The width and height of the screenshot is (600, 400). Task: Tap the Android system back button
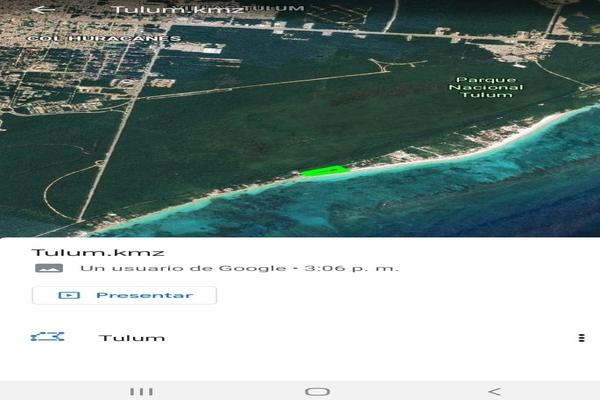pyautogui.click(x=494, y=391)
